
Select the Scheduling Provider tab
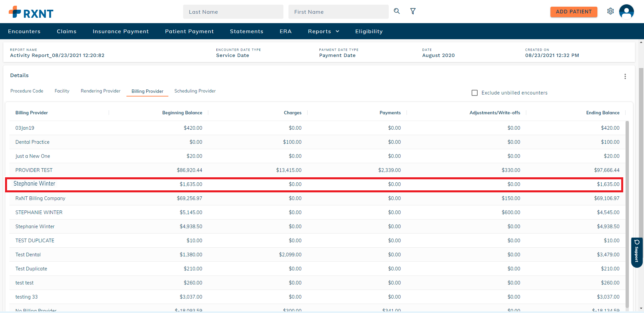pyautogui.click(x=195, y=91)
